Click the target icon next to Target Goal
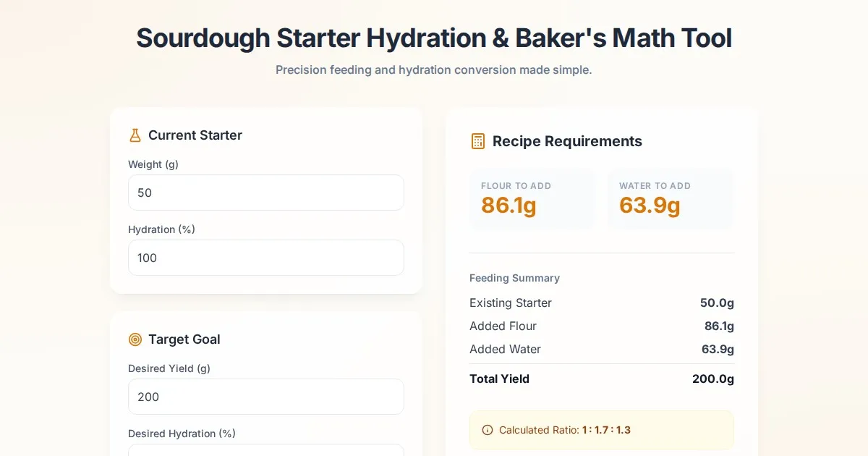This screenshot has width=868, height=456. [x=135, y=339]
